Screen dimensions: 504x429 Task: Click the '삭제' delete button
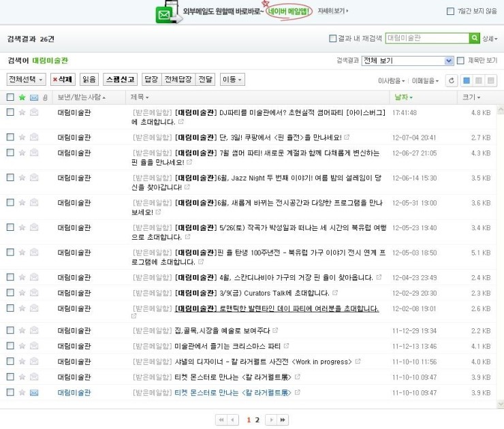63,80
